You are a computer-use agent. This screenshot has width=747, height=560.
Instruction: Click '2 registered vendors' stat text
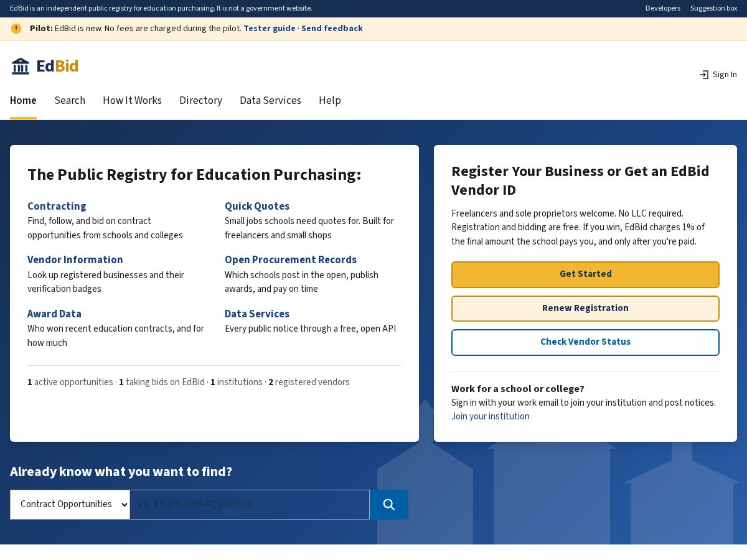pos(309,382)
